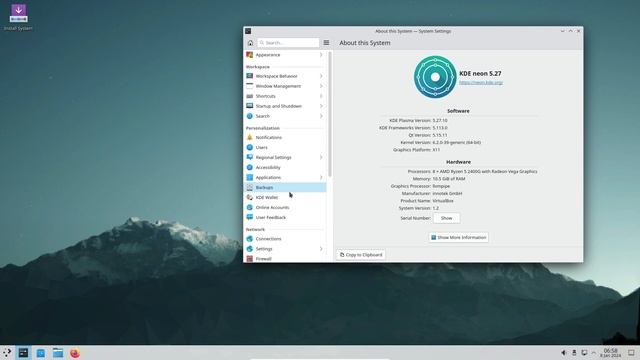Open the KDE Wallet icon
This screenshot has height=360, width=640.
[250, 197]
